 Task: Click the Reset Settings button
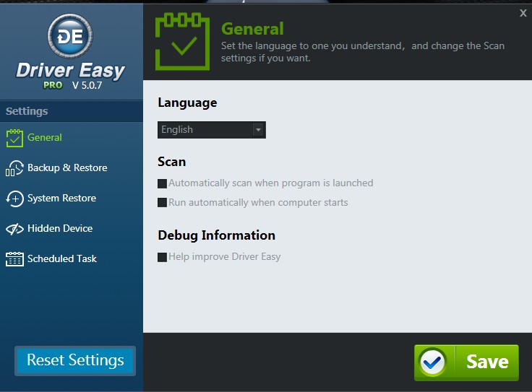[75, 361]
